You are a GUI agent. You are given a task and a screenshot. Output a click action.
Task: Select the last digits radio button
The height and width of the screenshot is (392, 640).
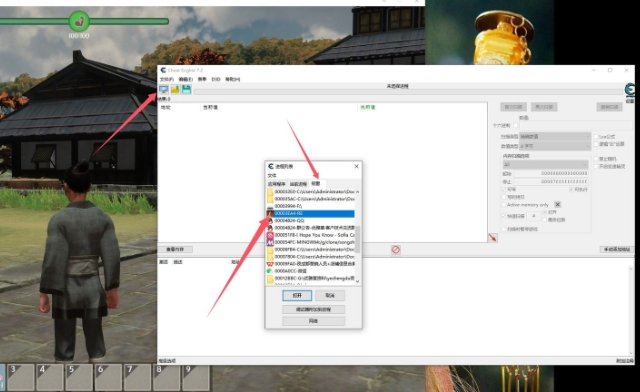coord(545,220)
